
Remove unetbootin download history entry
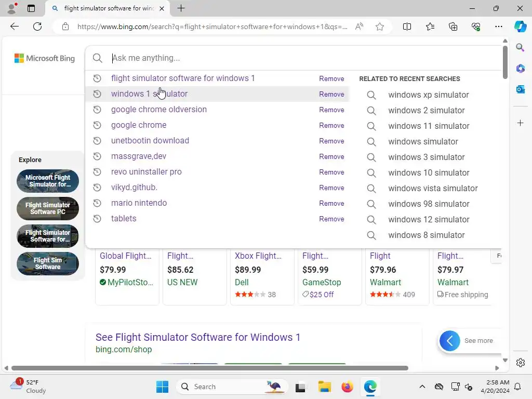(331, 141)
